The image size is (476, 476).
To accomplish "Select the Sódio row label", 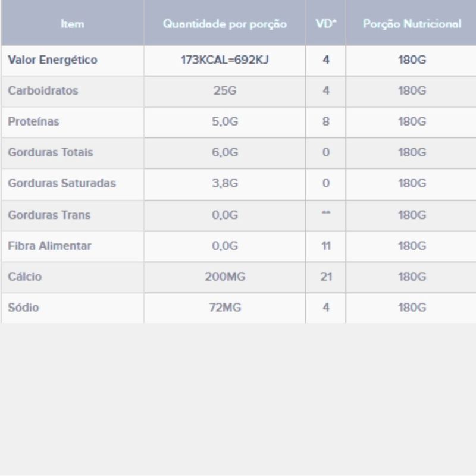I will tap(24, 308).
